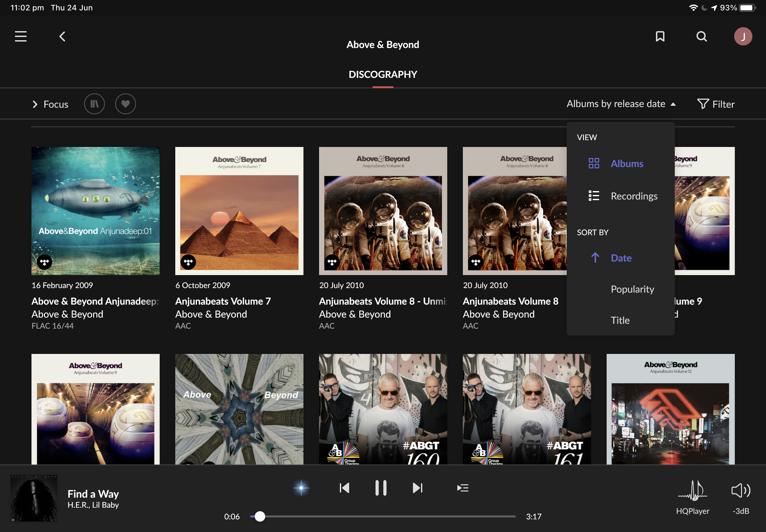Viewport: 766px width, 532px height.
Task: Choose Albums view in the menu
Action: click(620, 163)
